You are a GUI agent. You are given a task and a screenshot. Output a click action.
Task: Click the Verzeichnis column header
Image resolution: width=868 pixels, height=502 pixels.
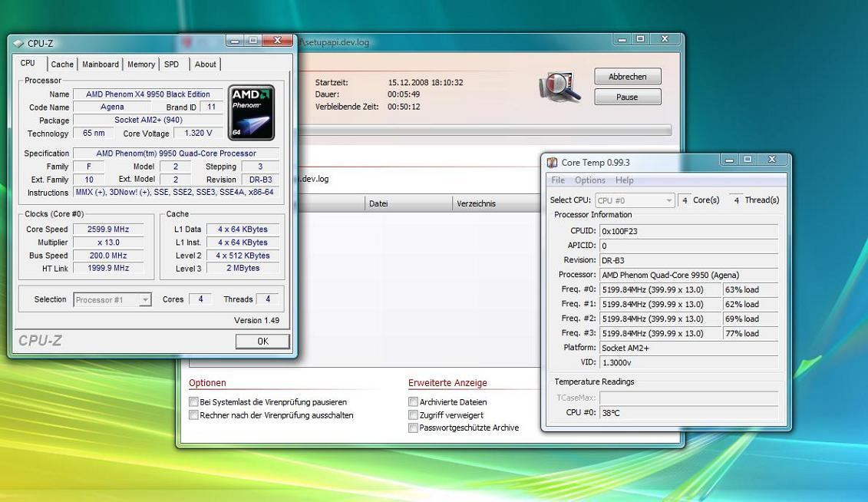click(x=497, y=203)
